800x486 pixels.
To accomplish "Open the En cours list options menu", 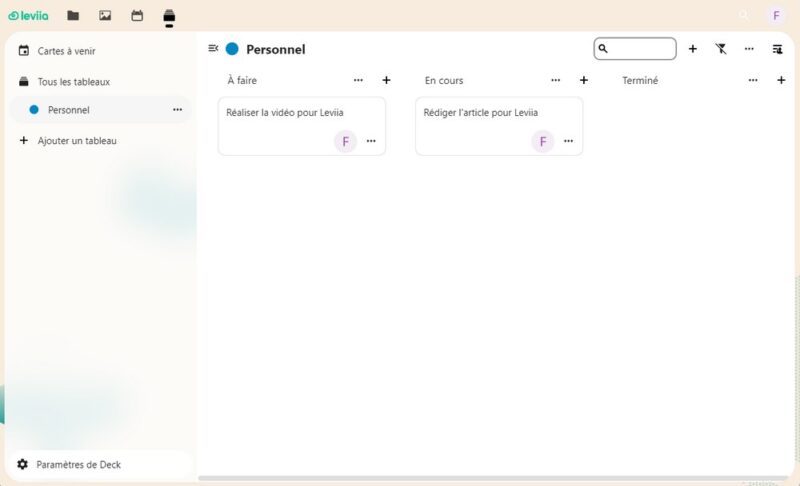I will tap(555, 80).
